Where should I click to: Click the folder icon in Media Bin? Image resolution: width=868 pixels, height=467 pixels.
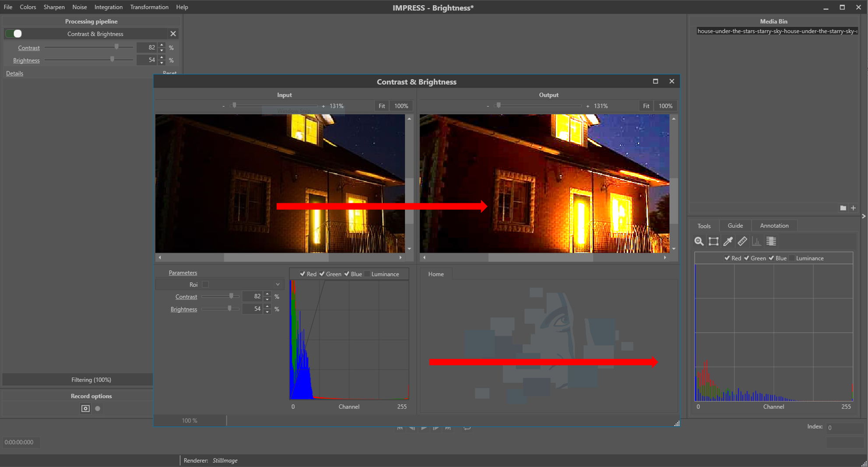pos(843,208)
